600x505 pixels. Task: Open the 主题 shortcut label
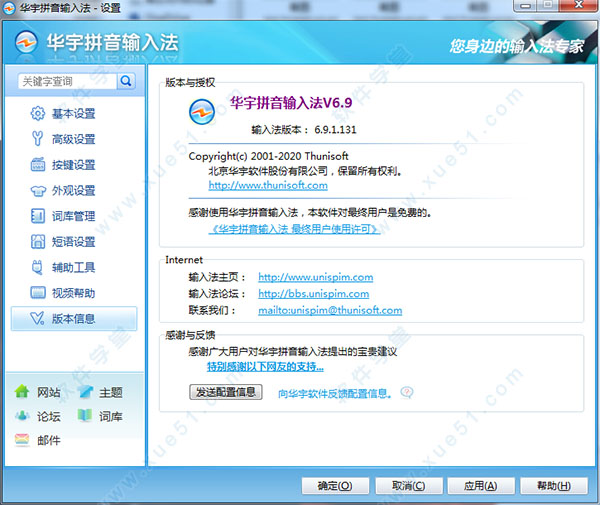[111, 392]
